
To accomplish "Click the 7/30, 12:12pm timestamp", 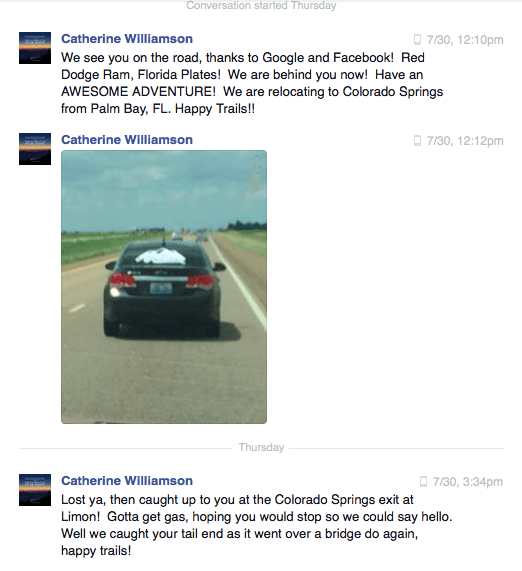I will 465,141.
